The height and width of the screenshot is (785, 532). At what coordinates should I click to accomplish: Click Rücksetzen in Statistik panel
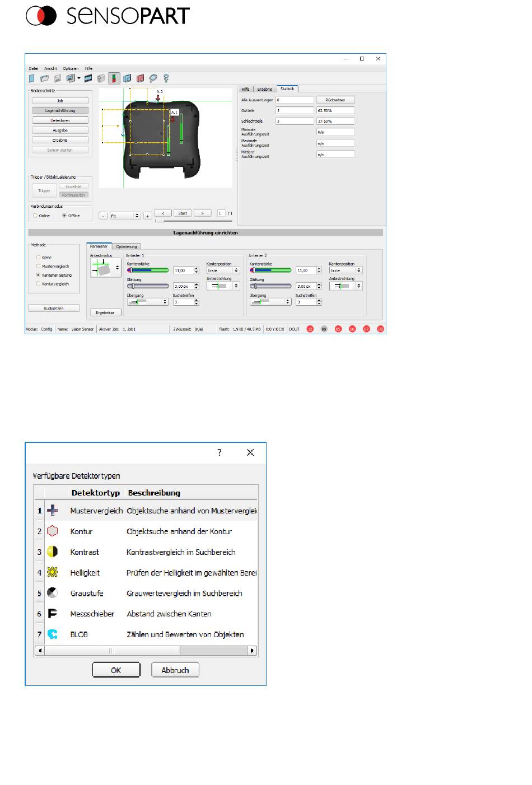pyautogui.click(x=335, y=100)
